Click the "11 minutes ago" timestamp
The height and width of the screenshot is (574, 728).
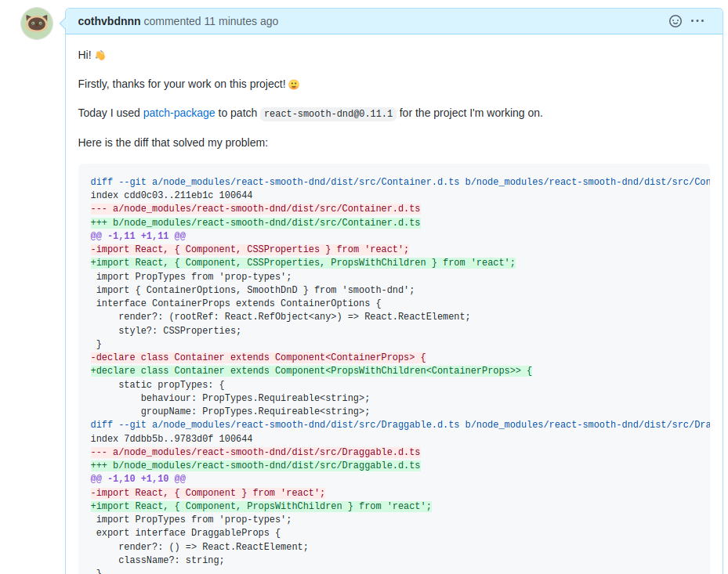pyautogui.click(x=241, y=21)
